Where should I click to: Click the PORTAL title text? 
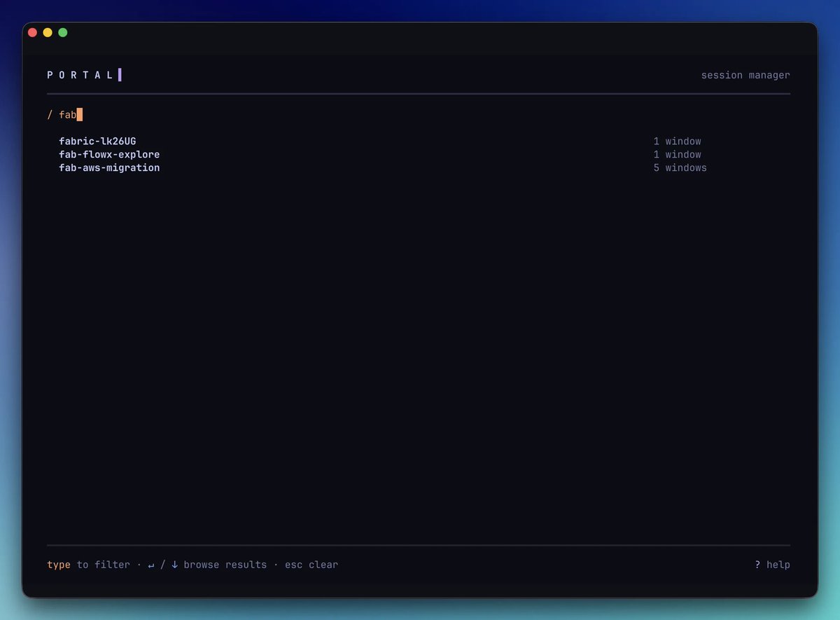tap(80, 75)
